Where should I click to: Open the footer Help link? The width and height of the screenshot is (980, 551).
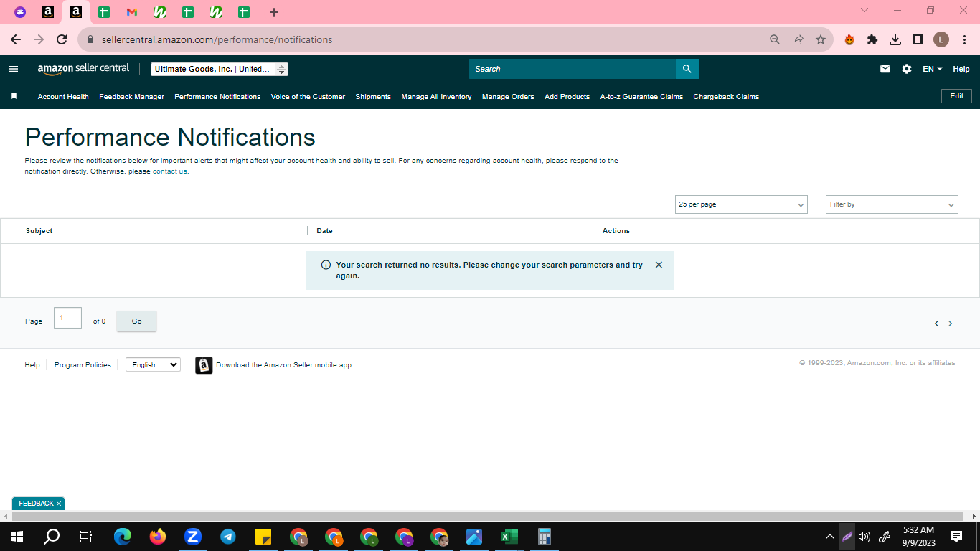coord(32,365)
